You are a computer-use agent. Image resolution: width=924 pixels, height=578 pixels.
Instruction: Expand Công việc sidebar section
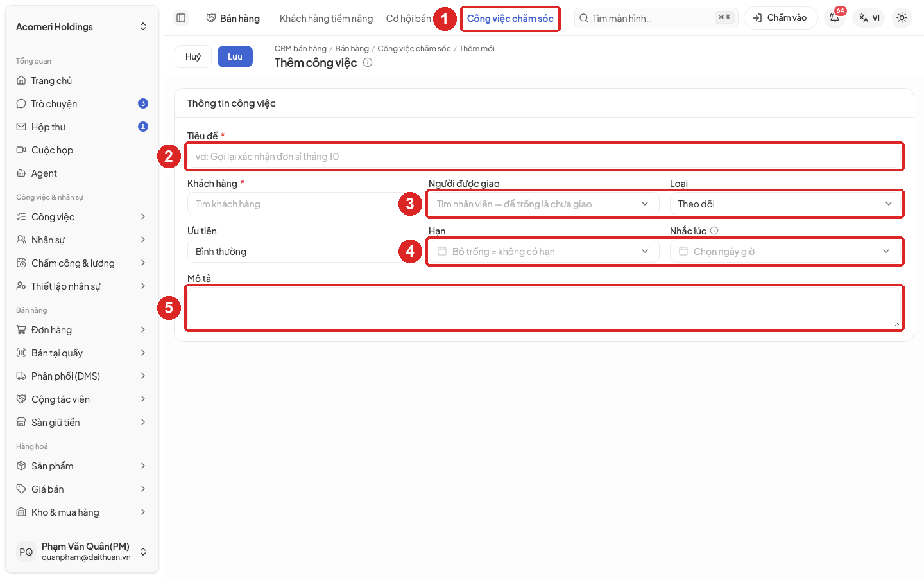pos(82,216)
